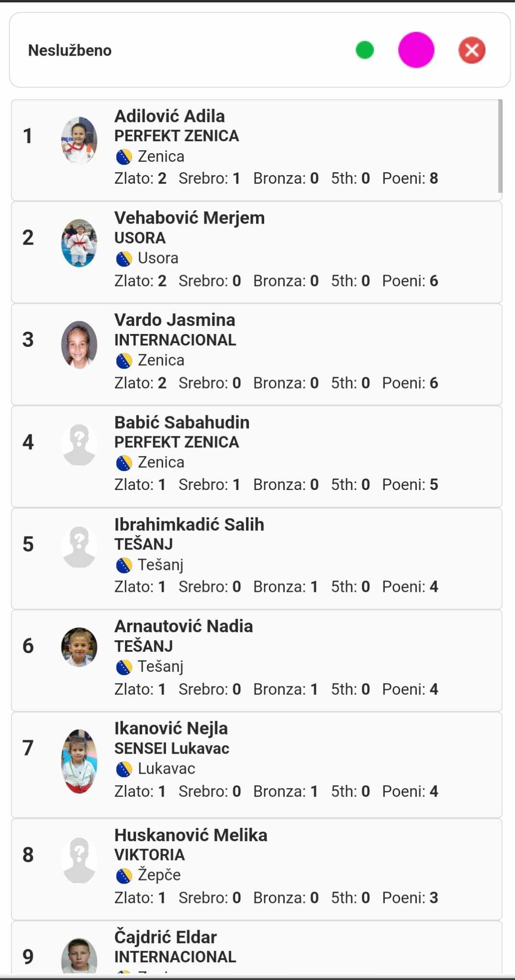The image size is (515, 980).
Task: Click the VIKTORIA club name
Action: [149, 855]
